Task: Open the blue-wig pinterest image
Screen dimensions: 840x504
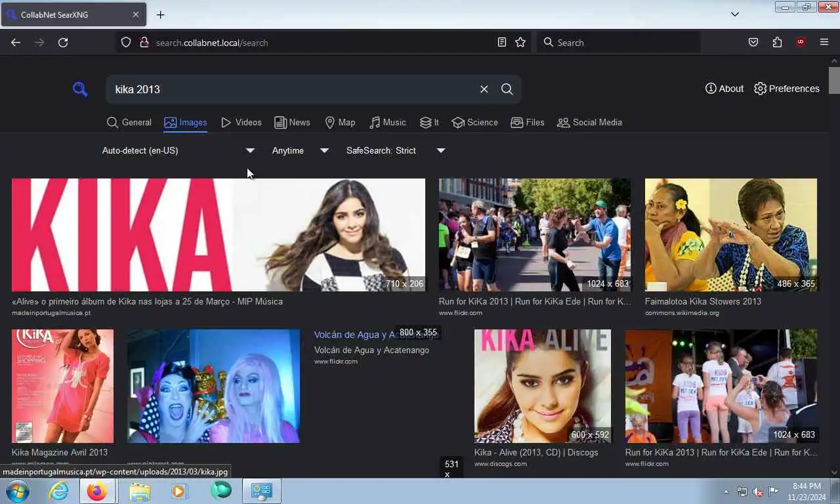Action: pos(213,386)
